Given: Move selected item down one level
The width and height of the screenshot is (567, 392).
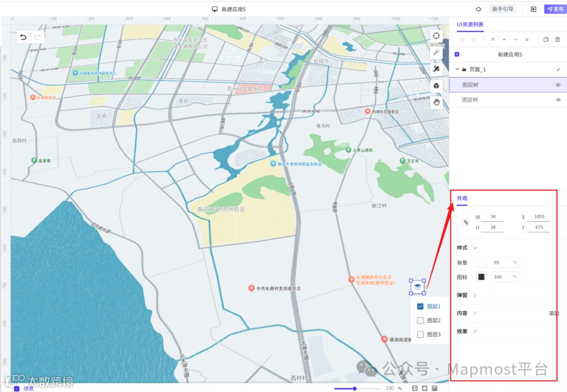Looking at the screenshot, I should click(x=516, y=39).
